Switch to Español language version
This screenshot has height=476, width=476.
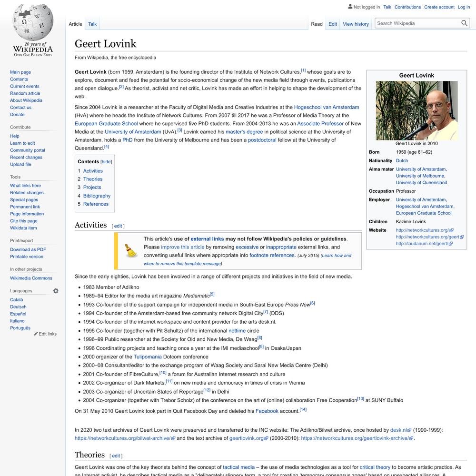click(x=18, y=314)
